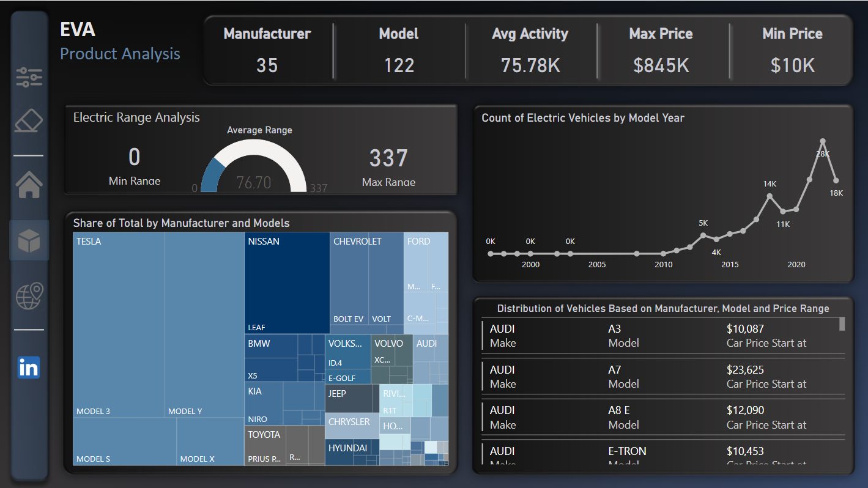868x488 pixels.
Task: Select the Min Range value 0
Action: pos(135,157)
